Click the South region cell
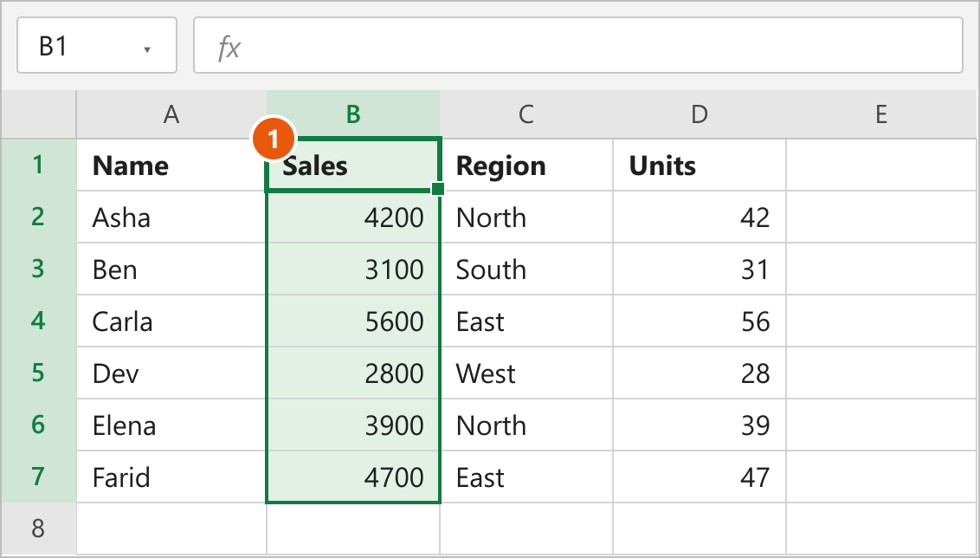Screen dimensions: 980x558 [526, 269]
